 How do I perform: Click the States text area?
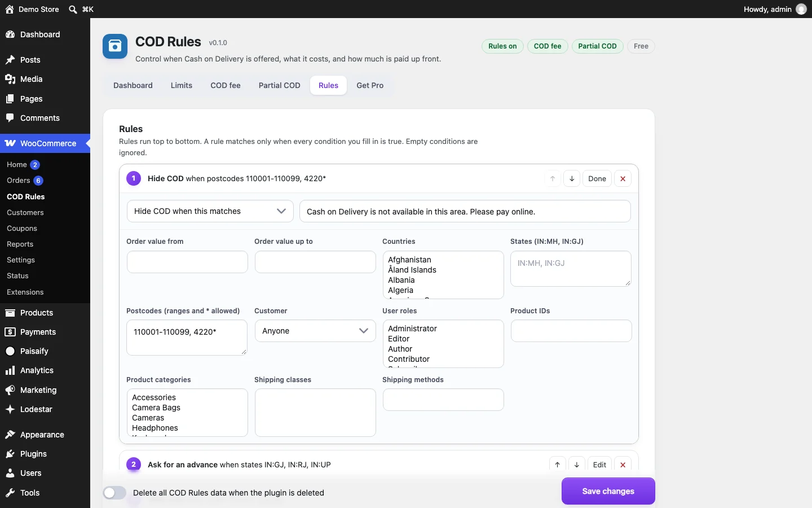pyautogui.click(x=571, y=269)
